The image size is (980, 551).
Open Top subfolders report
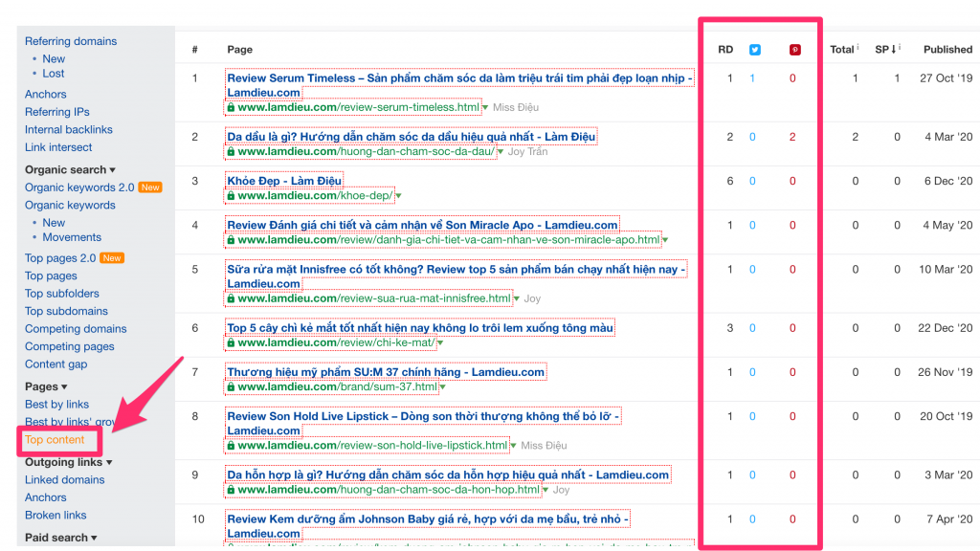coord(62,294)
